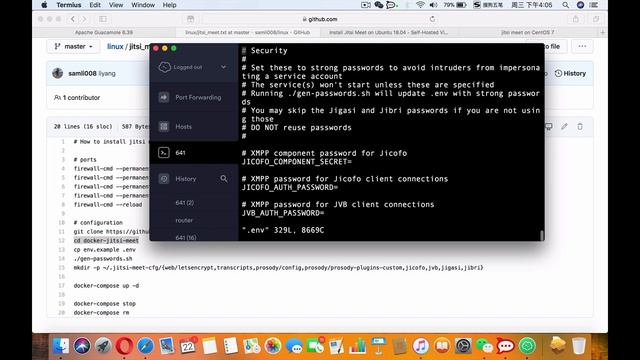Image resolution: width=640 pixels, height=360 pixels.
Task: Click the docker-compose up -d line
Action: click(x=106, y=286)
